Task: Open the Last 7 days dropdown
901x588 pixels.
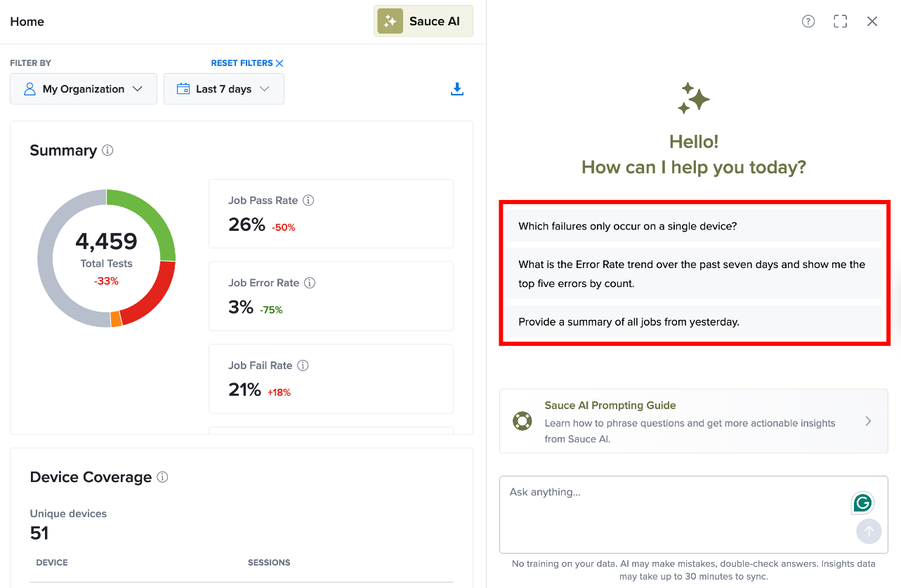Action: [224, 89]
